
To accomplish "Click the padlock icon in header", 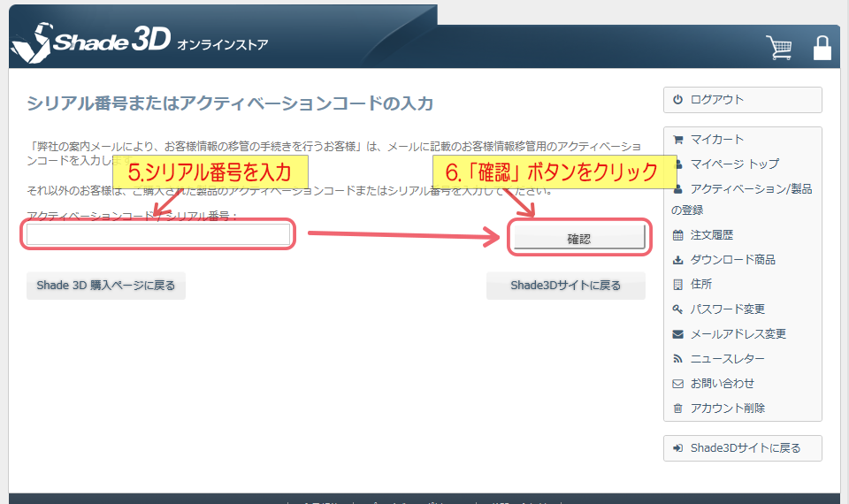I will tap(822, 48).
